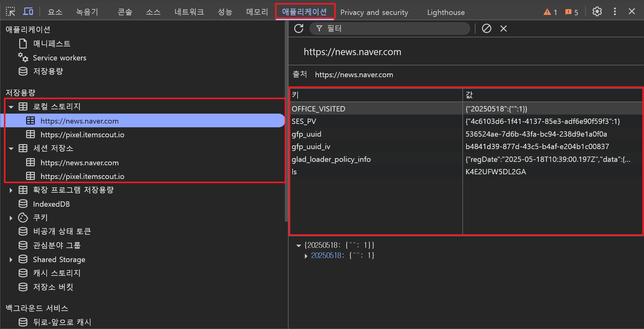Click the 출처 origin URL text
Viewport: 644px width, 329px height.
(x=354, y=75)
